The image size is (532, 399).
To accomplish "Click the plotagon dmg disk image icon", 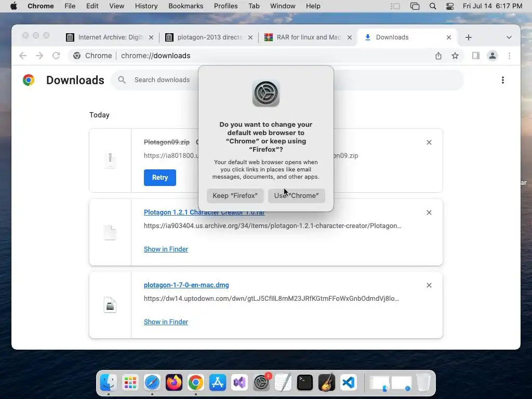I will pyautogui.click(x=110, y=304).
